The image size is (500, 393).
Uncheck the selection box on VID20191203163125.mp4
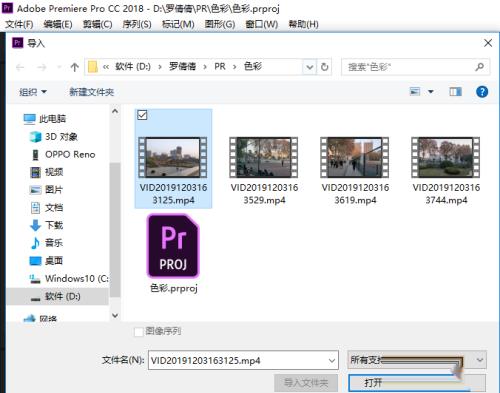pos(142,115)
